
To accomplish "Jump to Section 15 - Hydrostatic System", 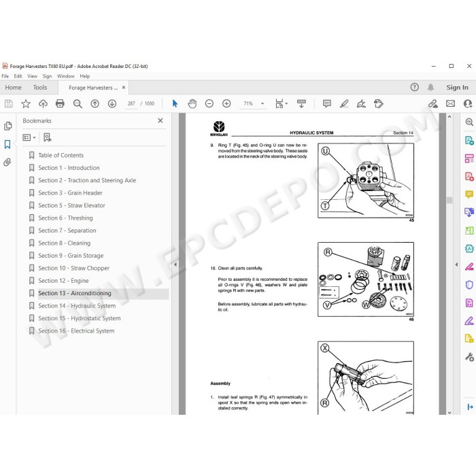I will coord(80,318).
